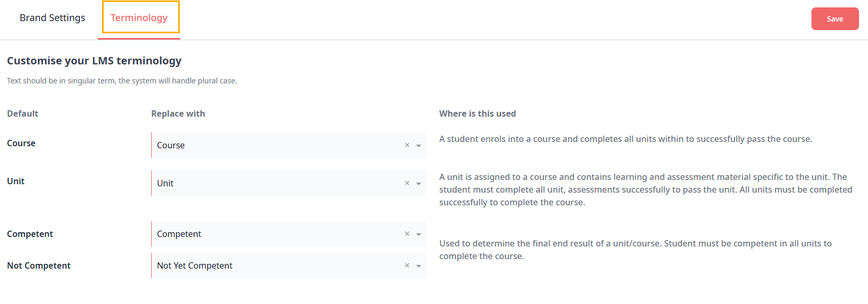
Task: Clear the Competent replacement value
Action: pyautogui.click(x=407, y=234)
